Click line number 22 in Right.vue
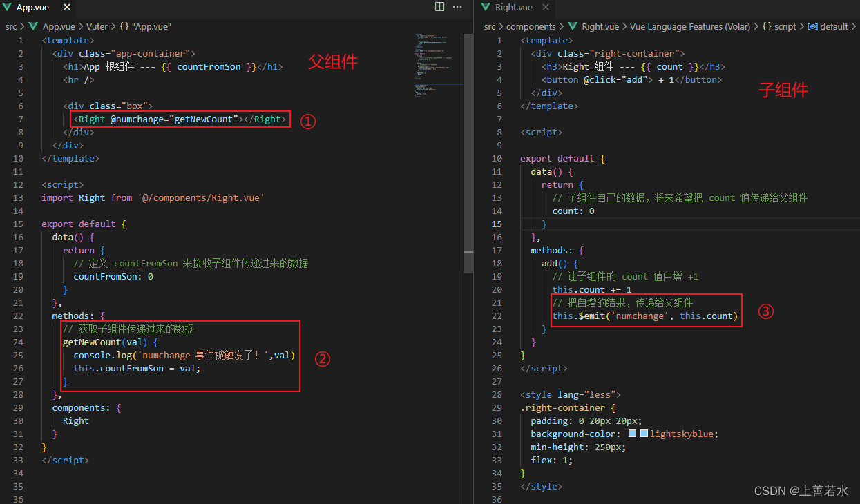The width and height of the screenshot is (860, 504). pos(498,316)
